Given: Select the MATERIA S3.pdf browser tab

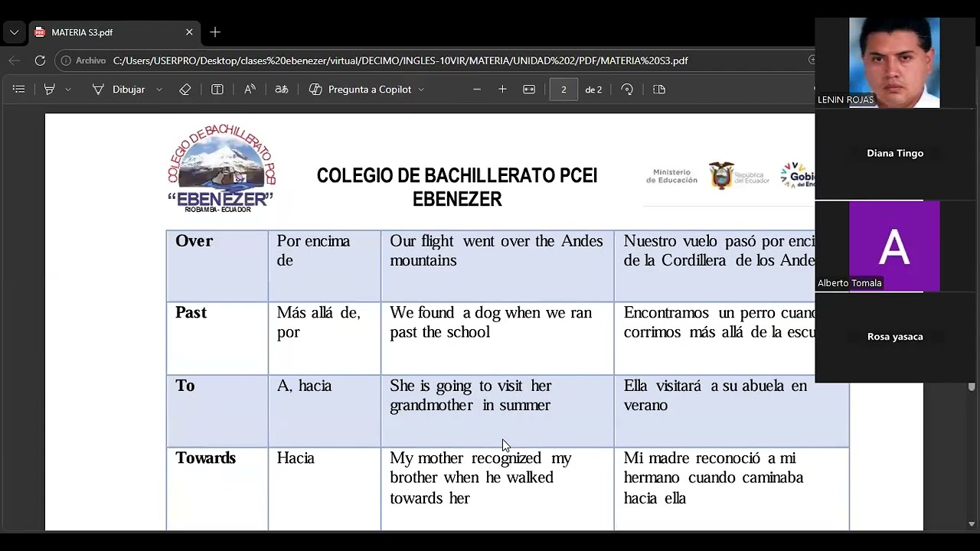Looking at the screenshot, I should (115, 32).
